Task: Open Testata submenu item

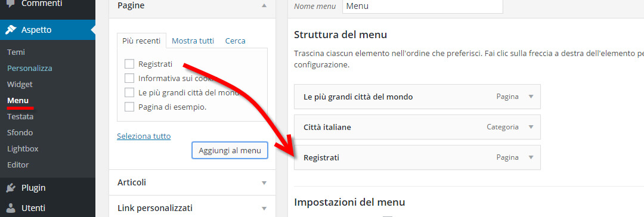Action: [x=20, y=116]
